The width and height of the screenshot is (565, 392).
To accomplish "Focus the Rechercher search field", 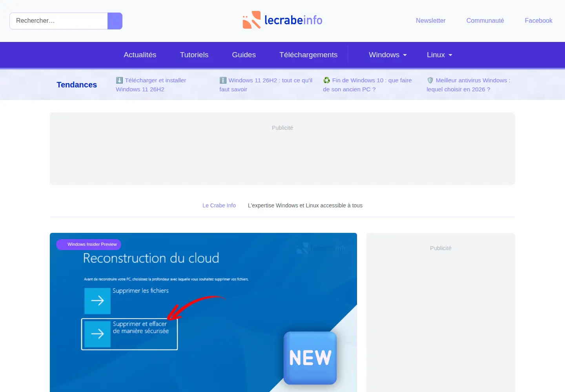I will (x=58, y=21).
